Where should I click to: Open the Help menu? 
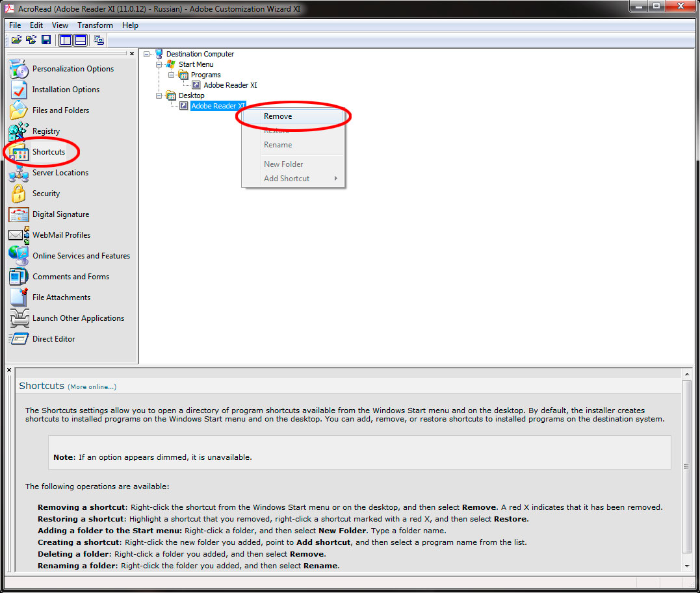pyautogui.click(x=130, y=25)
